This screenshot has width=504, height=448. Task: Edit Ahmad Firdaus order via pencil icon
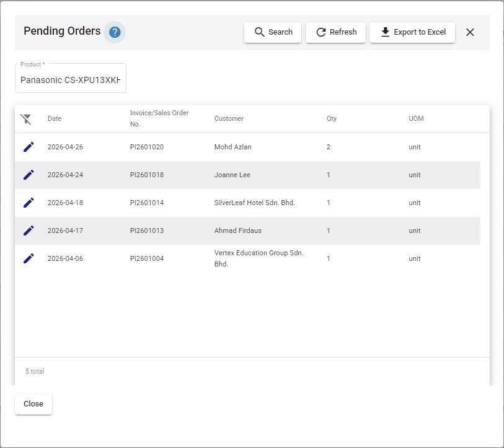pyautogui.click(x=29, y=231)
